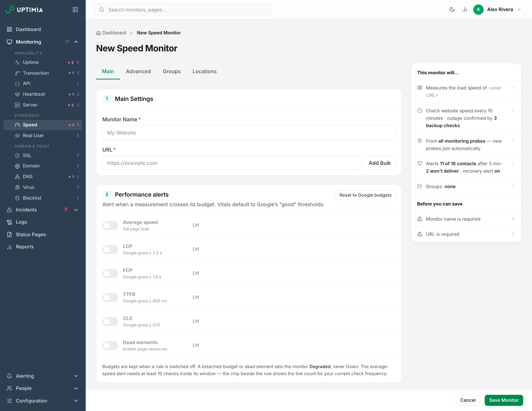Enable the Dead elements alert toggle
The width and height of the screenshot is (532, 411).
coord(110,345)
